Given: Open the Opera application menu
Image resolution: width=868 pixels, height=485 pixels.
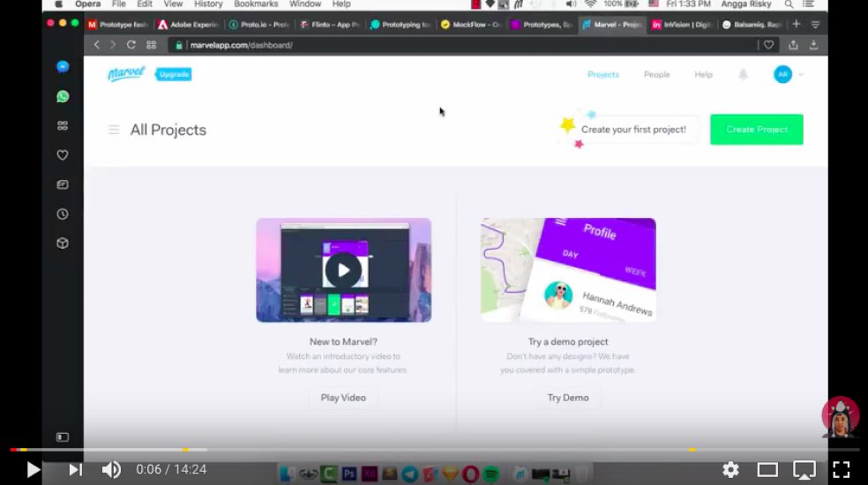Looking at the screenshot, I should (87, 4).
